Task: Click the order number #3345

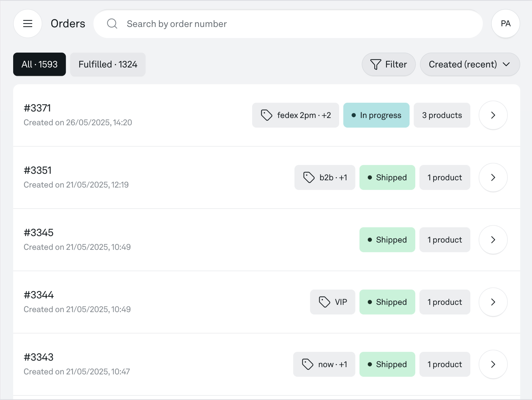Action: click(x=38, y=233)
